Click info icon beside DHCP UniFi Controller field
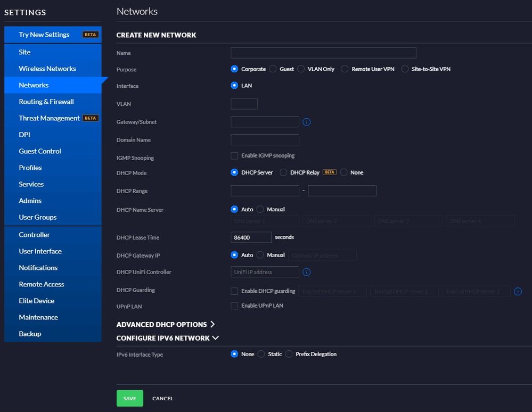This screenshot has width=532, height=412. click(306, 272)
